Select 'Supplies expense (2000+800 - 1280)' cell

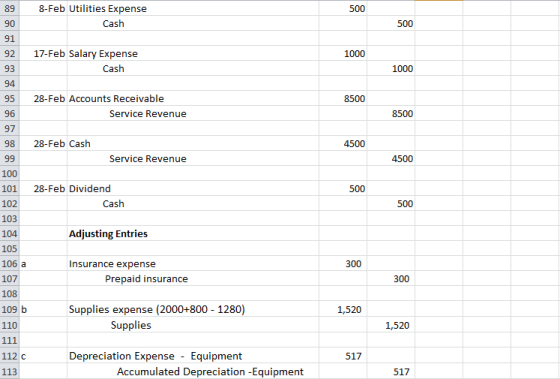pyautogui.click(x=193, y=309)
